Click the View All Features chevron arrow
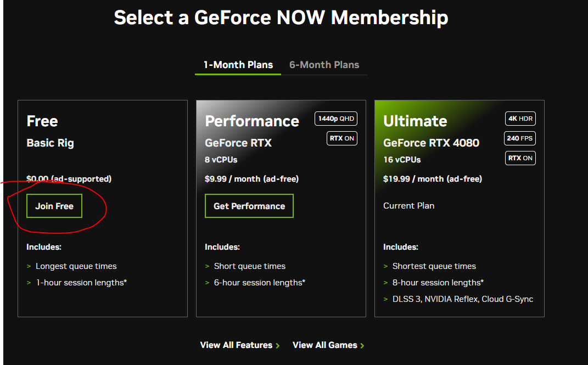This screenshot has width=588, height=365. [278, 345]
